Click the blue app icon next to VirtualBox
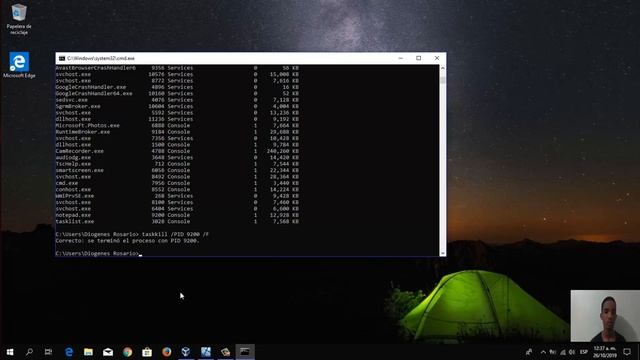 206,352
